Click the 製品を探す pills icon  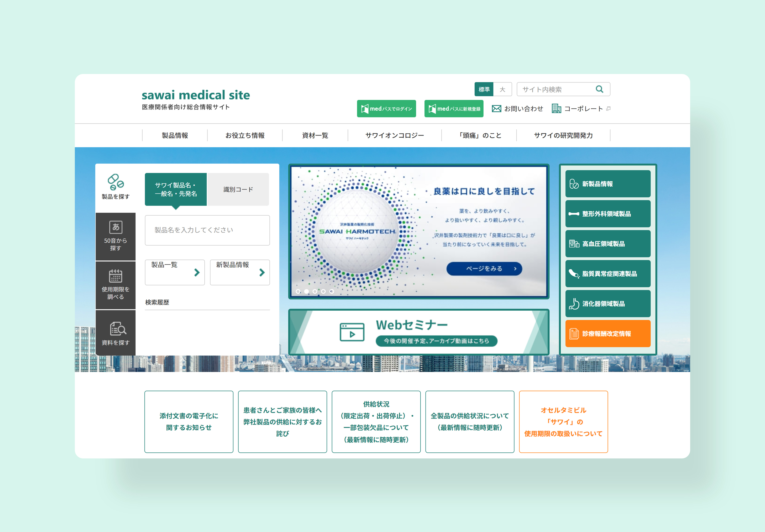[x=116, y=182]
